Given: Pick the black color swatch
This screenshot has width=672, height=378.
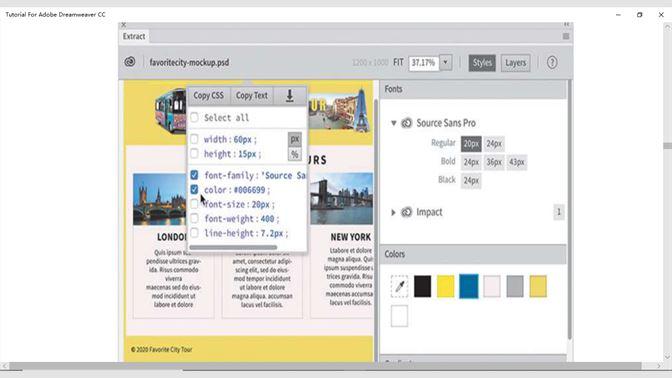Looking at the screenshot, I should 423,286.
